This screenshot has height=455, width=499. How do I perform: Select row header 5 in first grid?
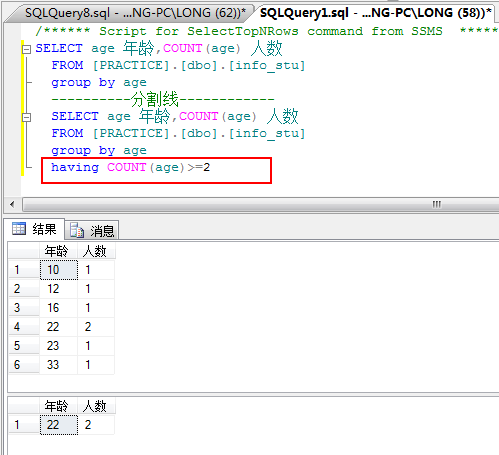click(x=24, y=346)
